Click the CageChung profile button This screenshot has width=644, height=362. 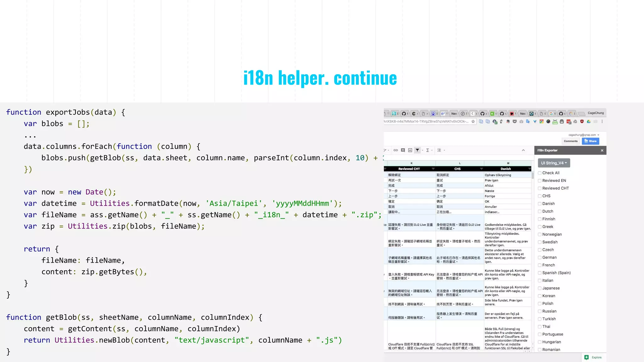pos(596,113)
